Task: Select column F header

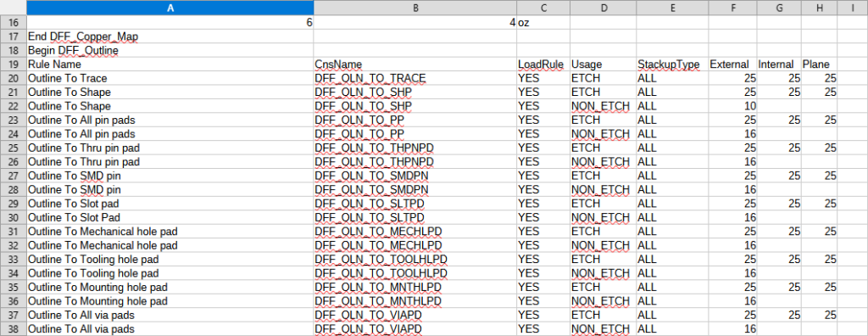Action: tap(733, 7)
